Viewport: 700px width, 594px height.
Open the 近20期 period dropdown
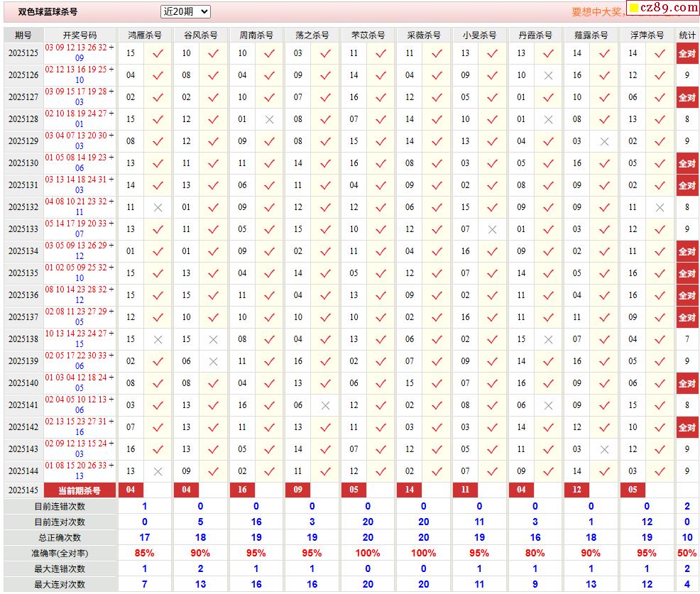click(186, 11)
